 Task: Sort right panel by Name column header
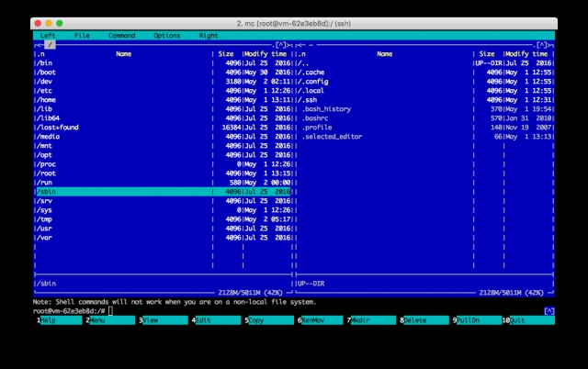tap(384, 54)
